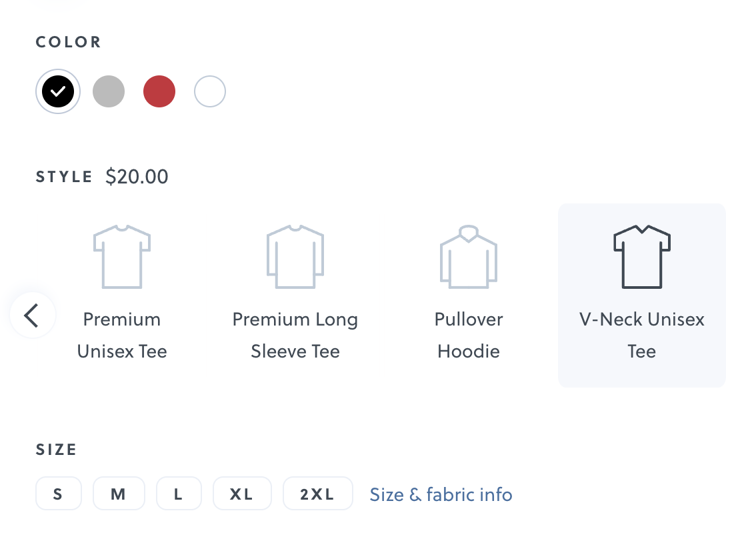
Task: Choose the gray color swatch
Action: click(109, 91)
